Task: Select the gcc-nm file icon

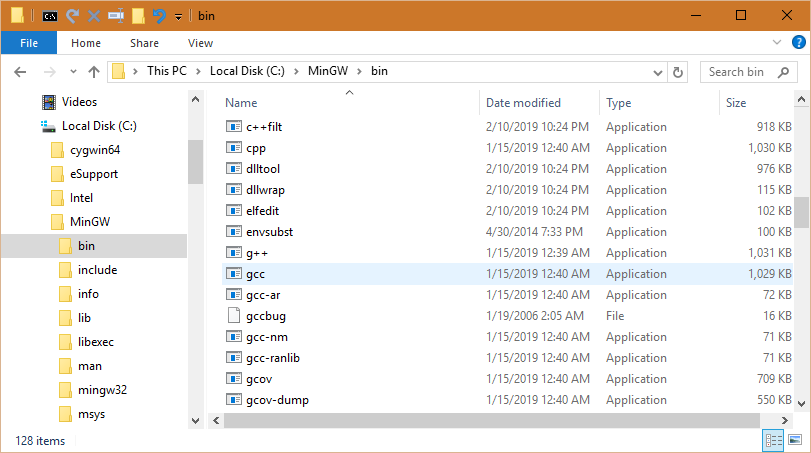Action: point(234,337)
